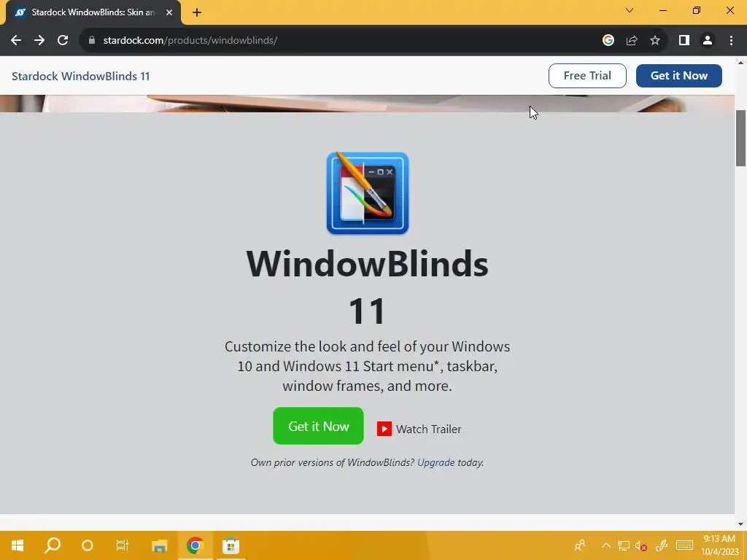Viewport: 747px width, 560px height.
Task: Click the padlock site info icon
Action: click(x=92, y=41)
